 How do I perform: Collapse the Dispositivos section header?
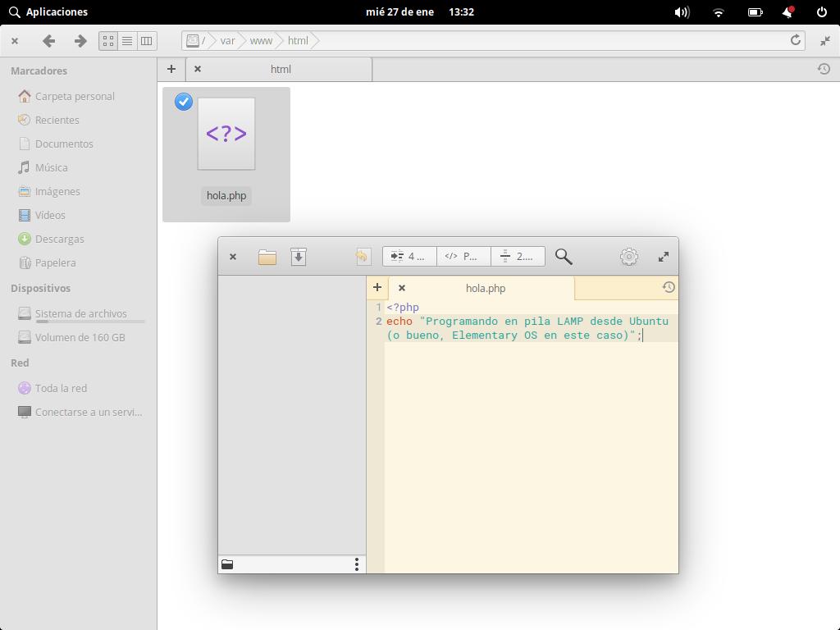pyautogui.click(x=41, y=288)
